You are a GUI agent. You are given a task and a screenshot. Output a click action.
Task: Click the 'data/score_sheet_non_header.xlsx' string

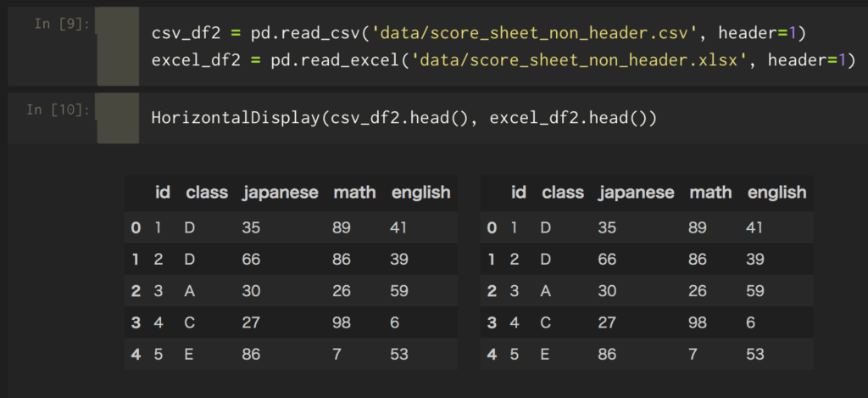pos(578,60)
